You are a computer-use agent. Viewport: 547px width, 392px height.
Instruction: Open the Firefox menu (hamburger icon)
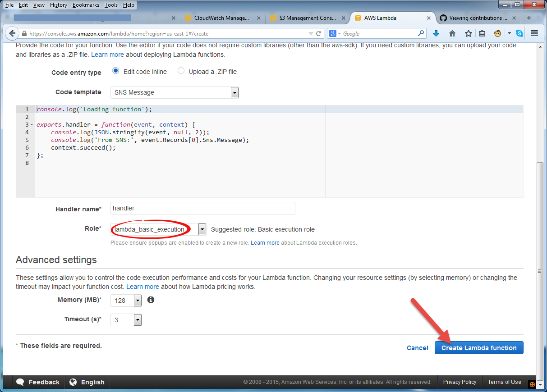pyautogui.click(x=534, y=33)
